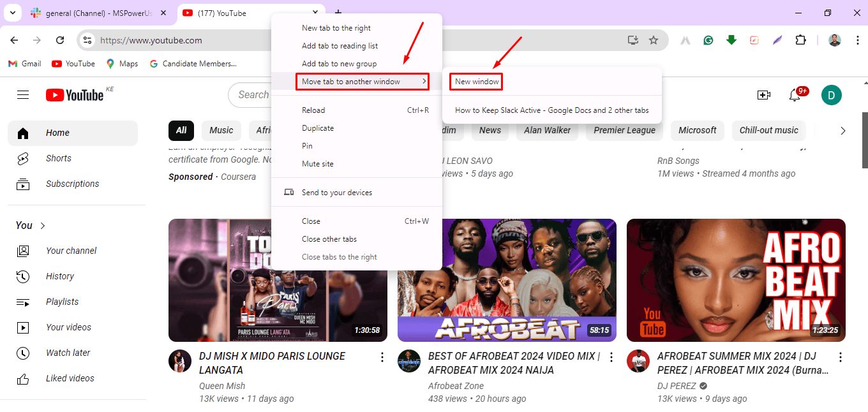Image resolution: width=868 pixels, height=412 pixels.
Task: Choose Duplicate in context menu
Action: point(357,128)
